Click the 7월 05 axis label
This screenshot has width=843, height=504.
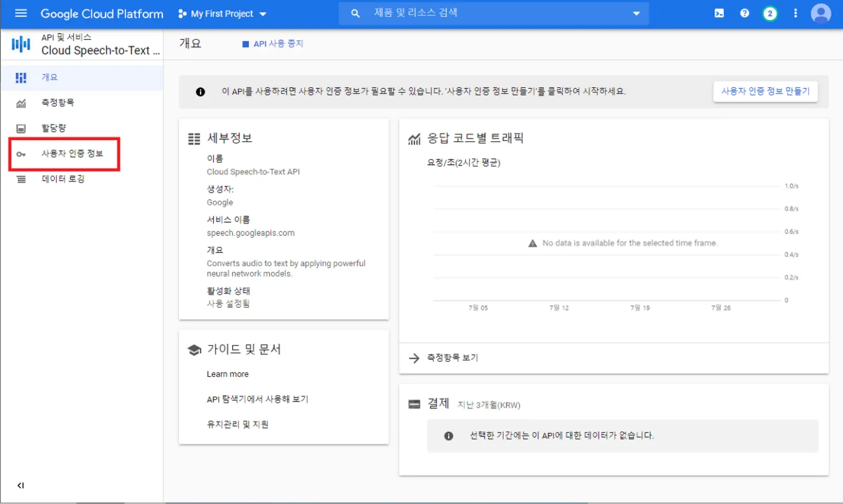point(478,308)
